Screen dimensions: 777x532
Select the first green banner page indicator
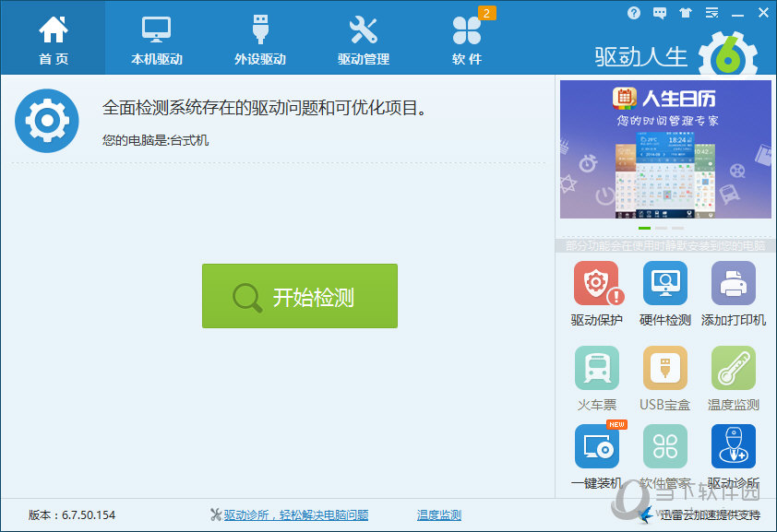(x=644, y=228)
